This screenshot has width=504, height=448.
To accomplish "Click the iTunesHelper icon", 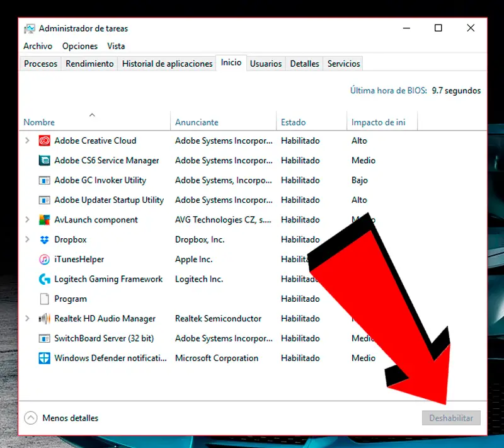I will 44,260.
